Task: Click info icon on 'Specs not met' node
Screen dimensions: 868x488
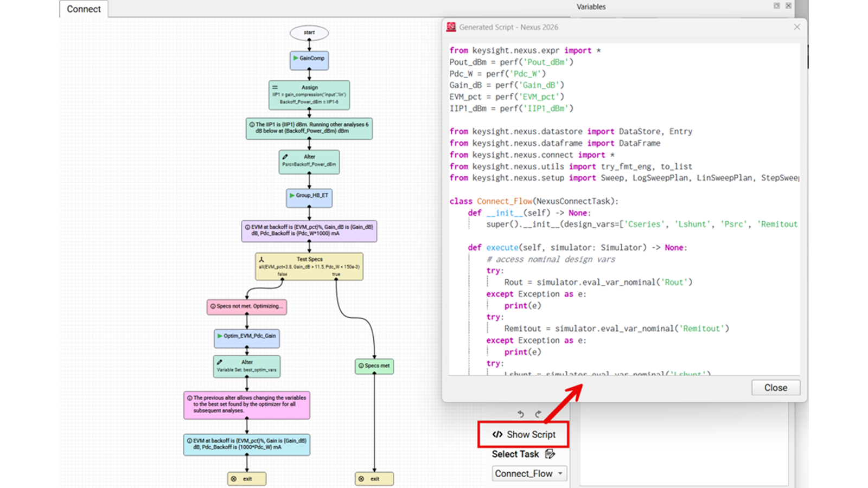Action: (213, 306)
